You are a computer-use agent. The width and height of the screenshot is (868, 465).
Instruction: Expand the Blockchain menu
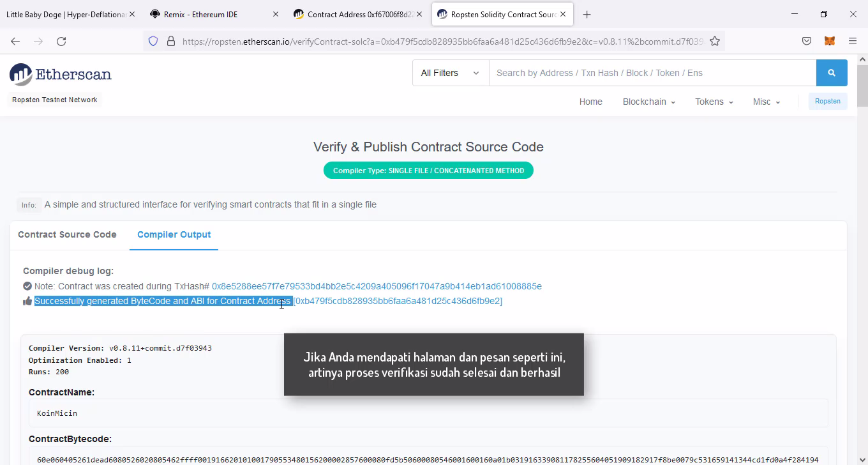pyautogui.click(x=648, y=102)
